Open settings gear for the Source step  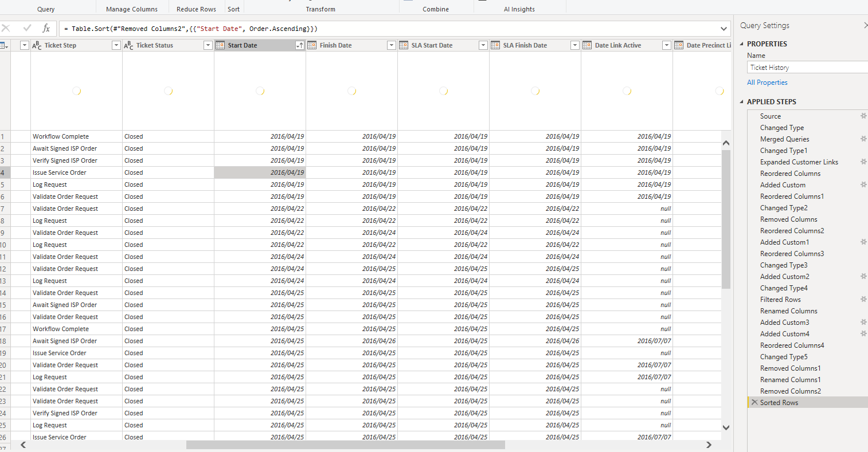pos(863,116)
